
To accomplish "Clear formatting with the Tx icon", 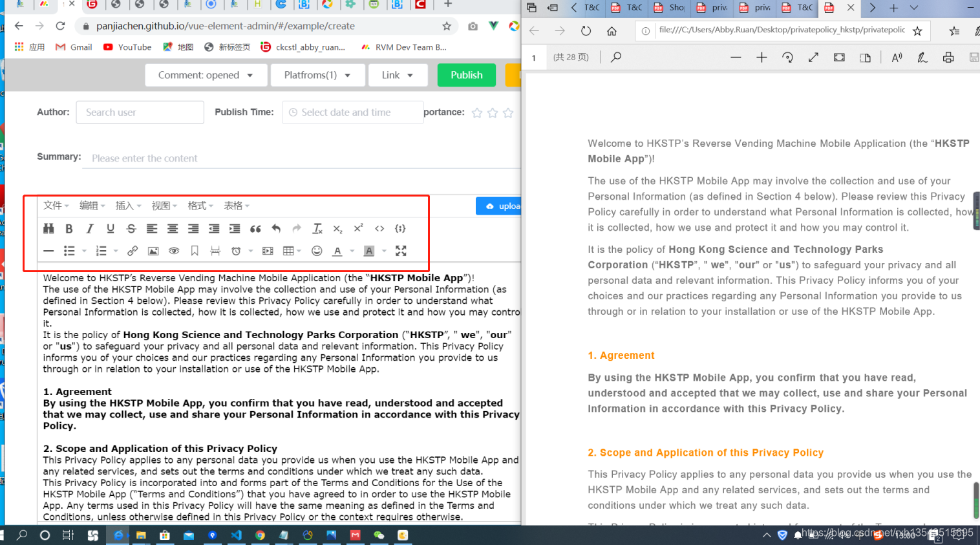I will (317, 228).
